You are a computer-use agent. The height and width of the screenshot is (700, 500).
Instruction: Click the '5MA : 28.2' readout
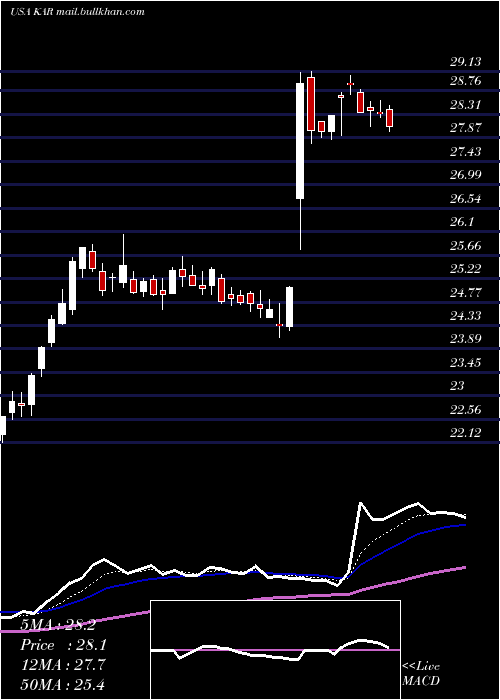point(58,625)
